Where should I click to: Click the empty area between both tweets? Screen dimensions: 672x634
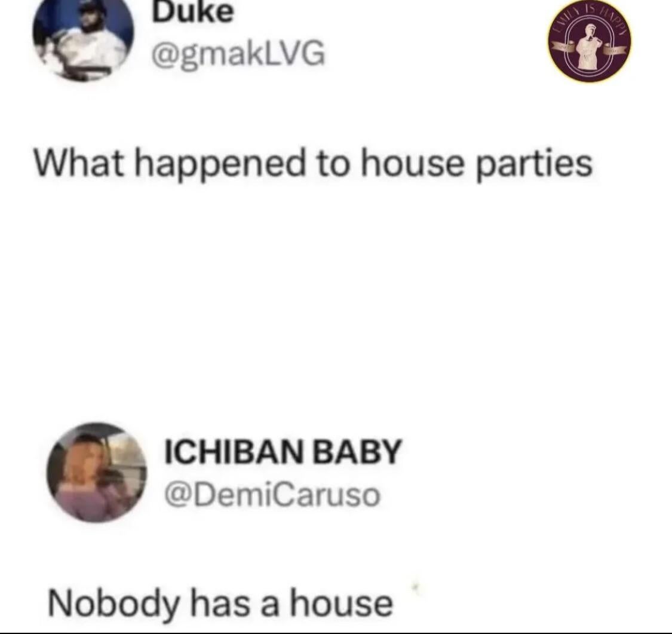336,300
